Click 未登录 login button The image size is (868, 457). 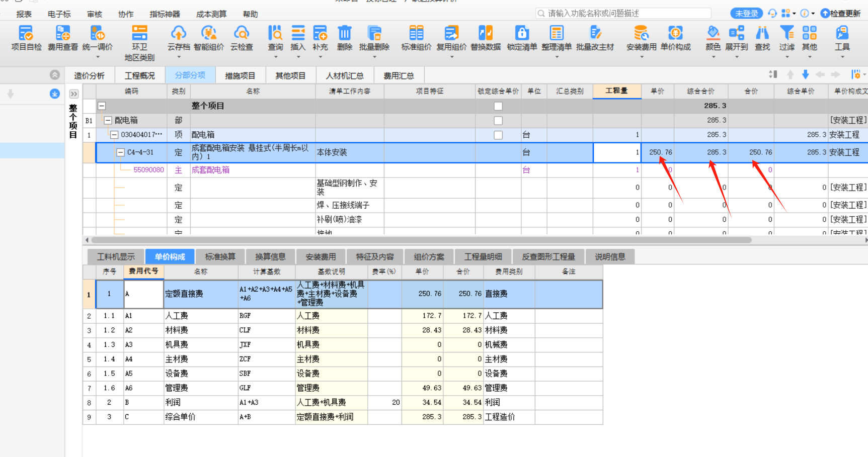747,14
